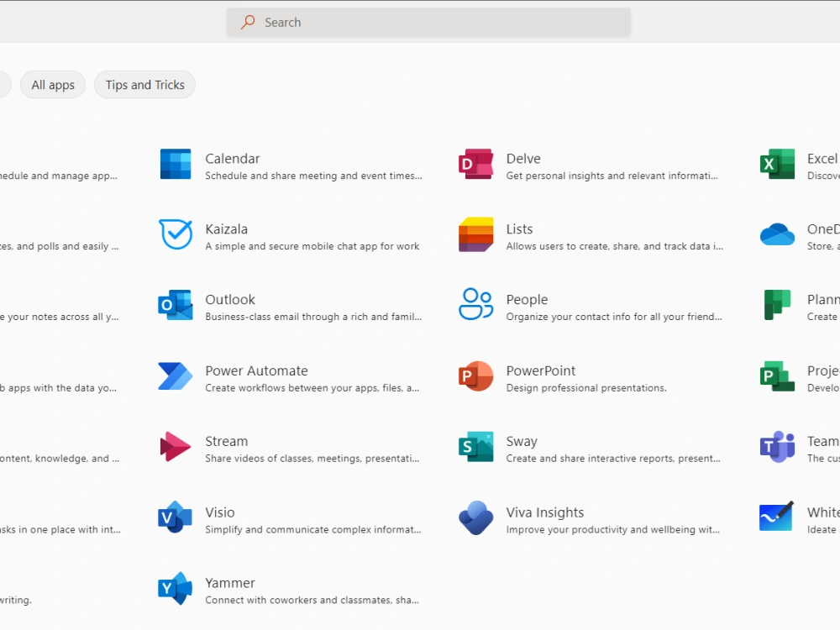840x630 pixels.
Task: Launch the Stream app icon
Action: (176, 447)
